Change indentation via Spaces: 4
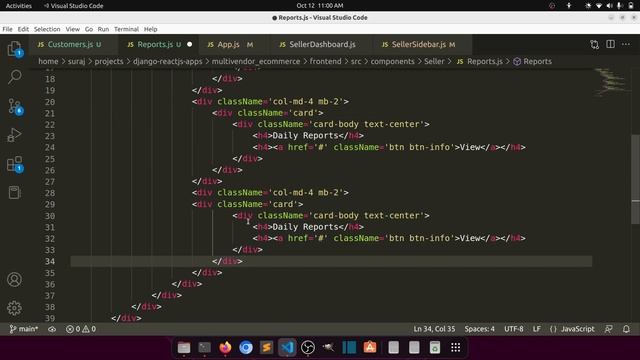This screenshot has width=640, height=360. click(479, 329)
